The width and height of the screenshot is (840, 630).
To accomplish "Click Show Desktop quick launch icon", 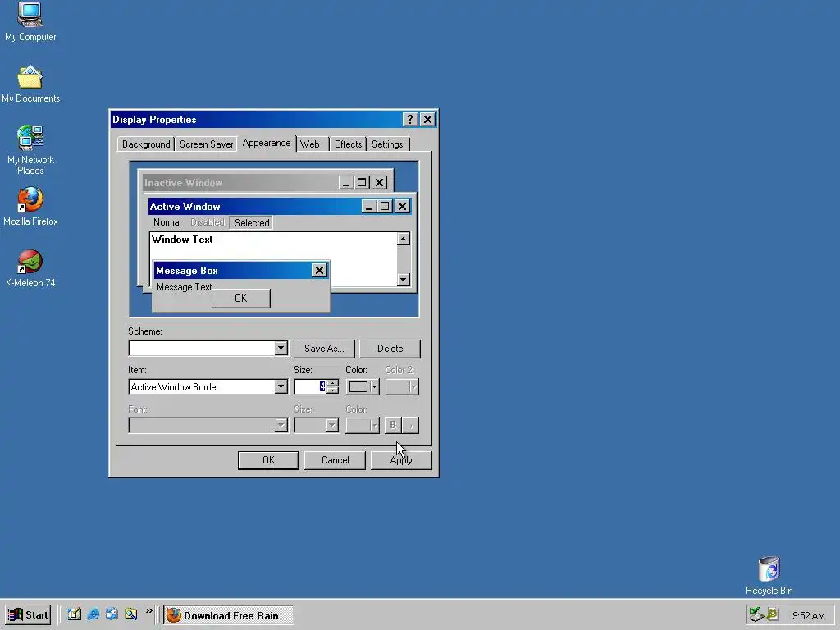I will point(75,614).
